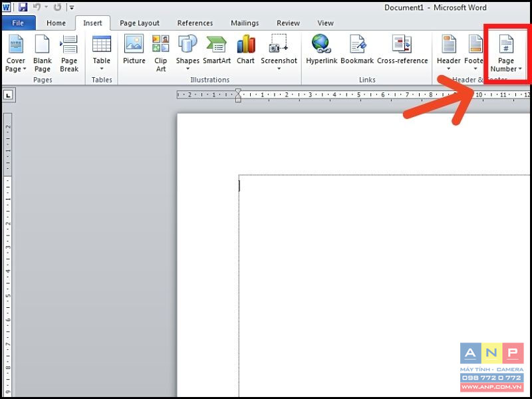Click the horizontal ruler
532x399 pixels.
353,95
